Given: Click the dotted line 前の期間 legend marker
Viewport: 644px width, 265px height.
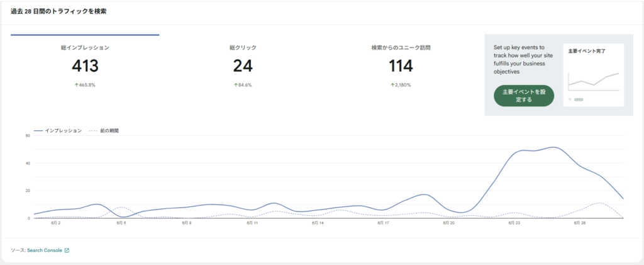Looking at the screenshot, I should (92, 131).
